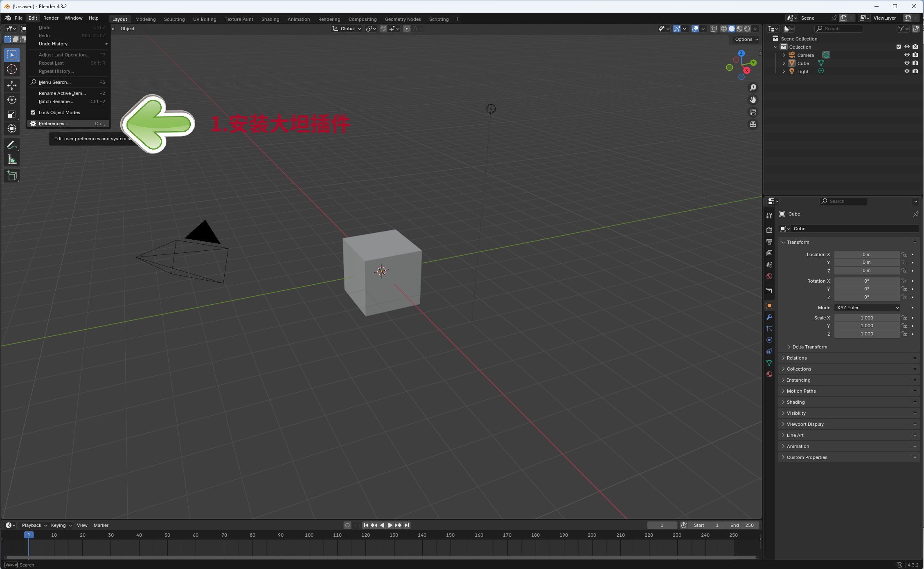Click the viewport Options button
924x569 pixels.
pos(746,39)
